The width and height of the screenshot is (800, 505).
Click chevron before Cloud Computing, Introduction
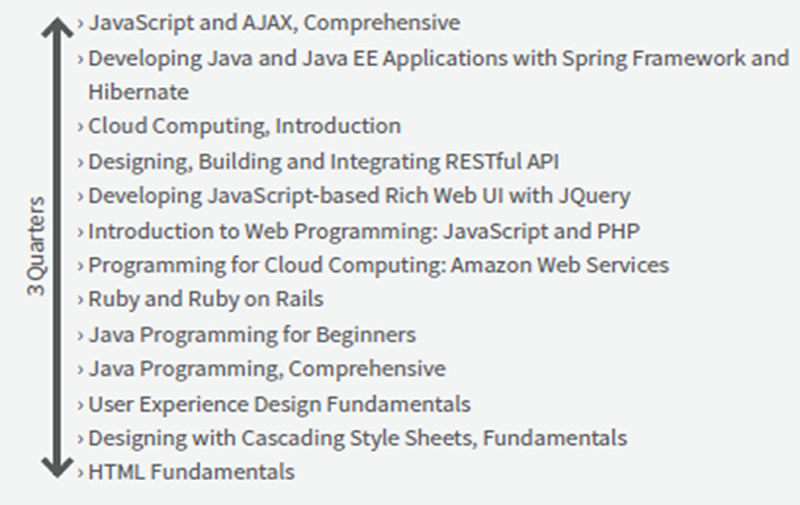[x=80, y=127]
